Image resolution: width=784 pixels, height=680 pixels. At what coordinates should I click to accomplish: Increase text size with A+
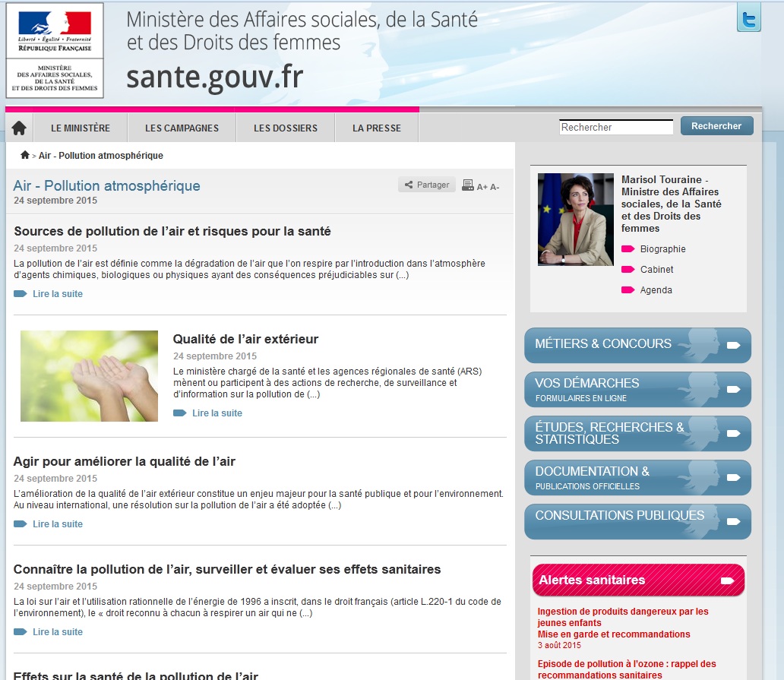[482, 187]
